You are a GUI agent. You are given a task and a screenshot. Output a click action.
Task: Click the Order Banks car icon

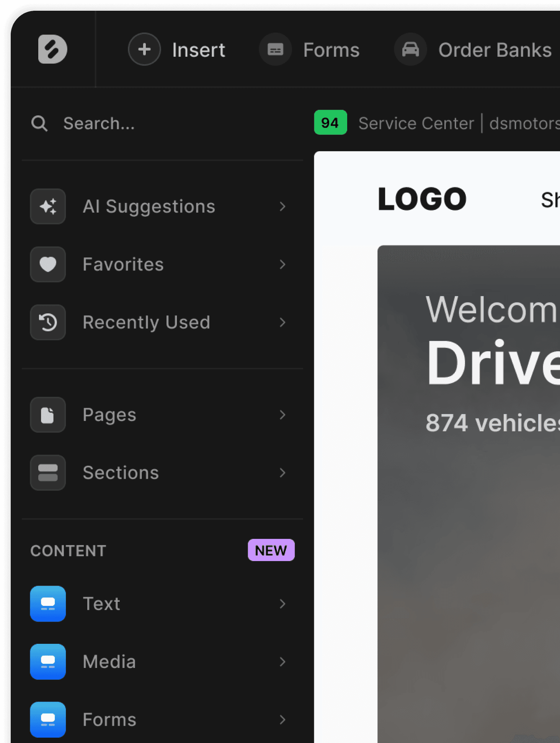[x=410, y=49]
